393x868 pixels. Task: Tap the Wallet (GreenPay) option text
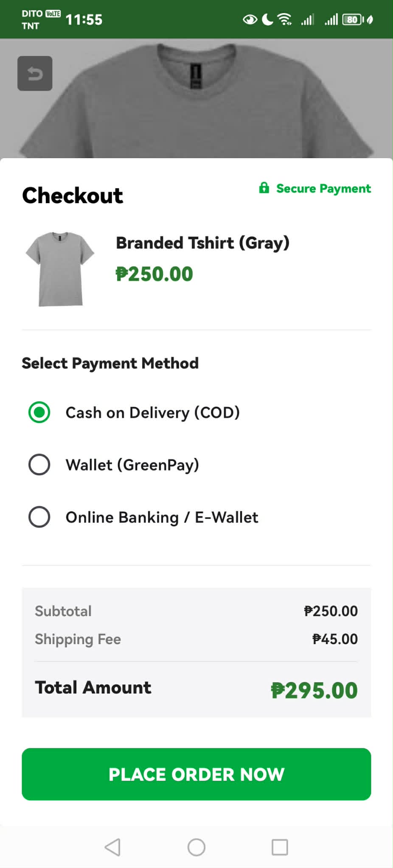pos(132,465)
